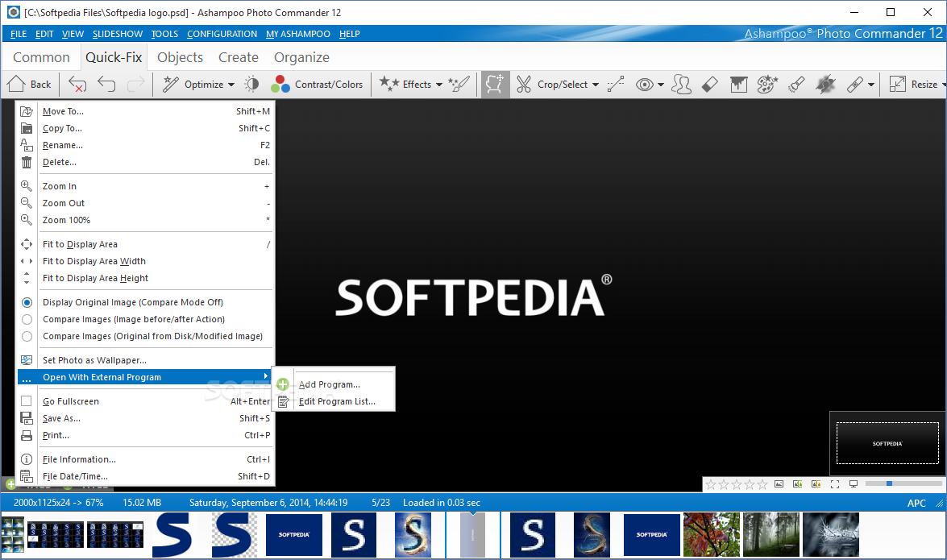Set rating to third star

(x=737, y=484)
